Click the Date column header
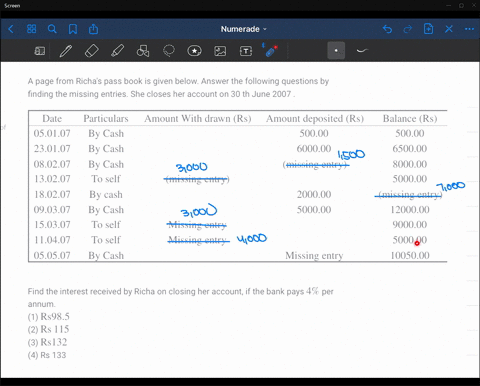Screen dimensions: 480x386 coord(52,119)
